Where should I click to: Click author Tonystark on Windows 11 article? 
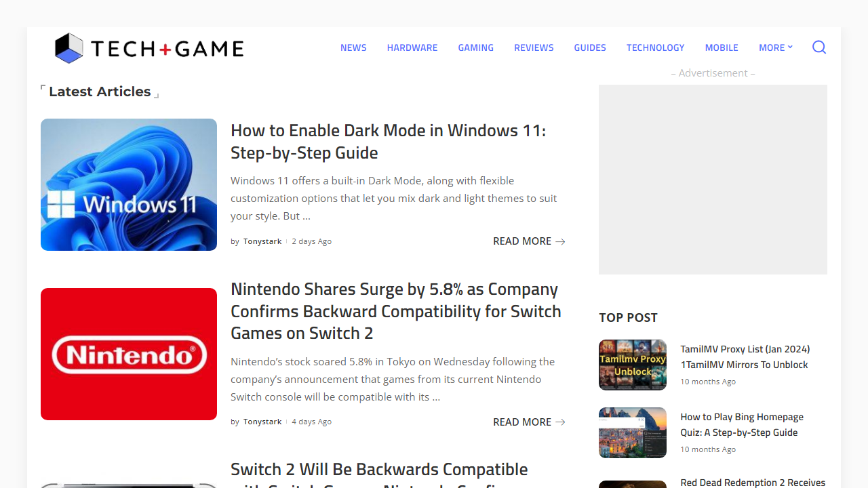pyautogui.click(x=262, y=241)
